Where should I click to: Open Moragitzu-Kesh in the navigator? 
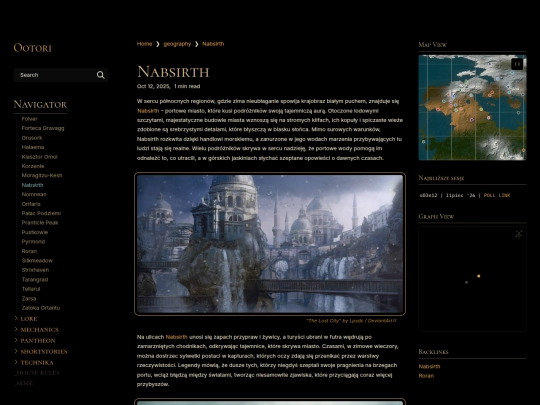coord(42,175)
